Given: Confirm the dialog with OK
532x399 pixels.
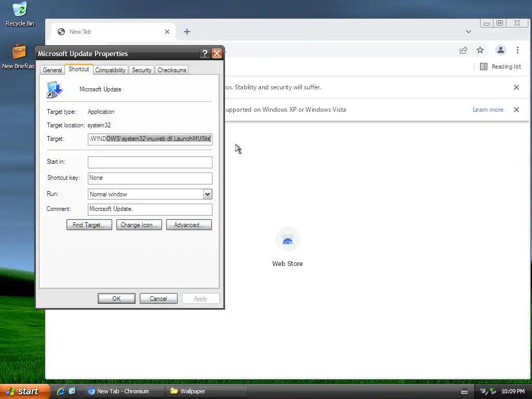Looking at the screenshot, I should click(116, 299).
